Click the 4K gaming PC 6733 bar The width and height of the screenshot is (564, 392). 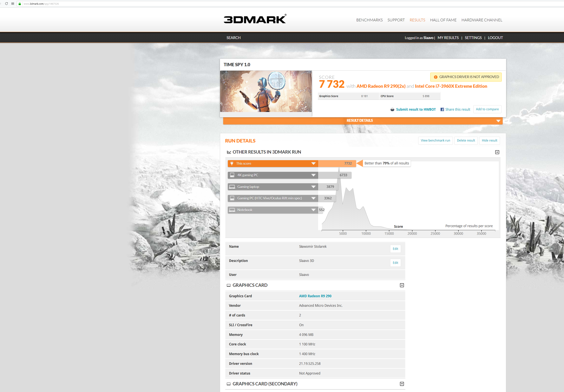(335, 175)
